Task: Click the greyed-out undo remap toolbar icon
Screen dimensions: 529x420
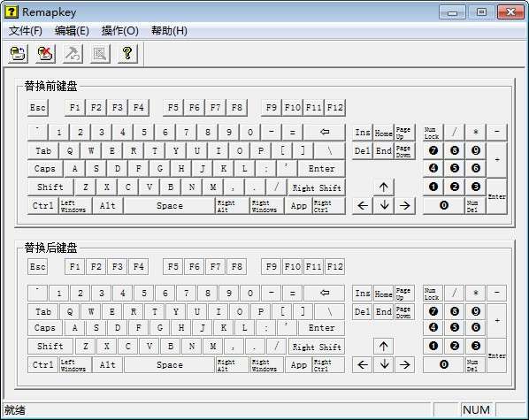Action: pos(73,53)
